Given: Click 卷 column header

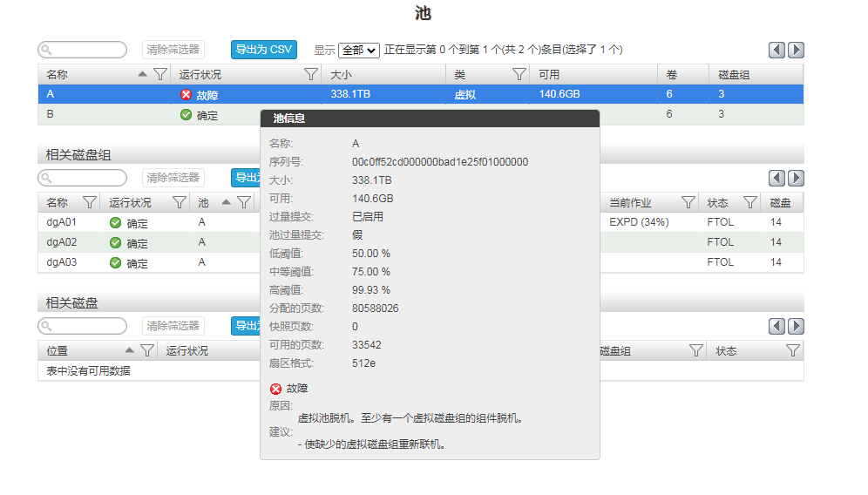Looking at the screenshot, I should pos(672,75).
